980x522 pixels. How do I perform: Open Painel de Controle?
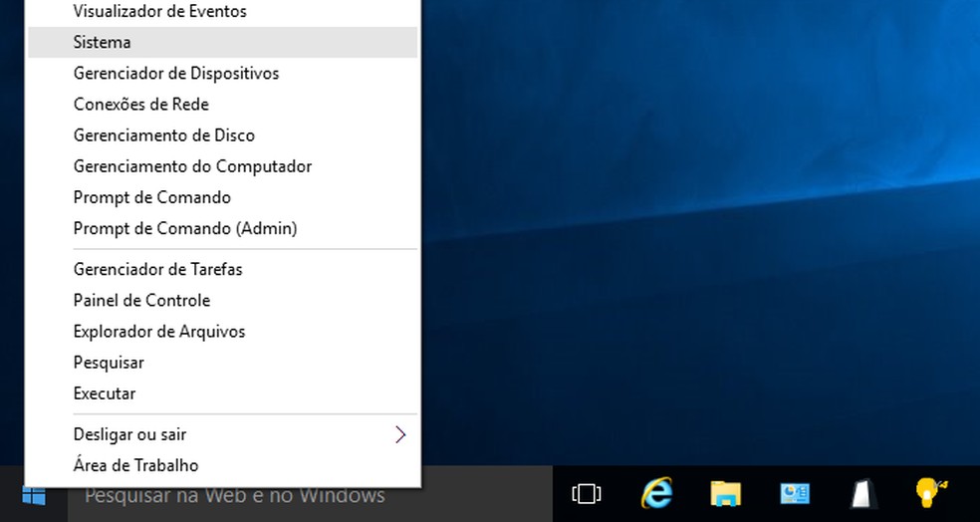(x=222, y=301)
